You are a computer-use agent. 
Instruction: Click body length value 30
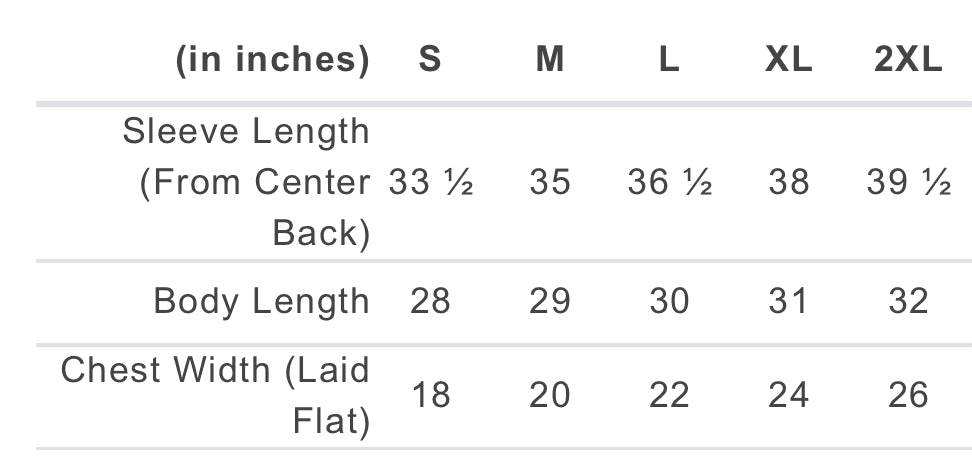tap(669, 301)
